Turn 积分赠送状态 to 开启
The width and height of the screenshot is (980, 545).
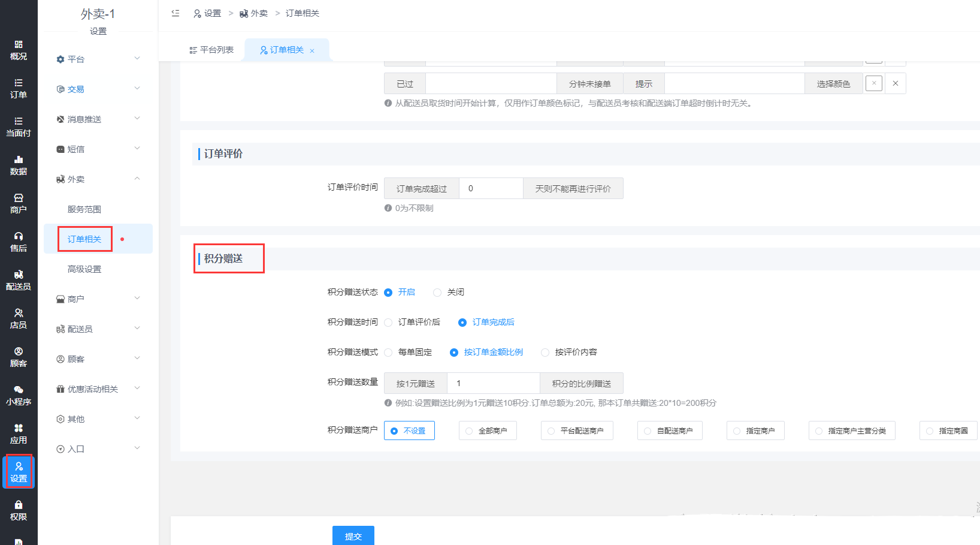[400, 292]
